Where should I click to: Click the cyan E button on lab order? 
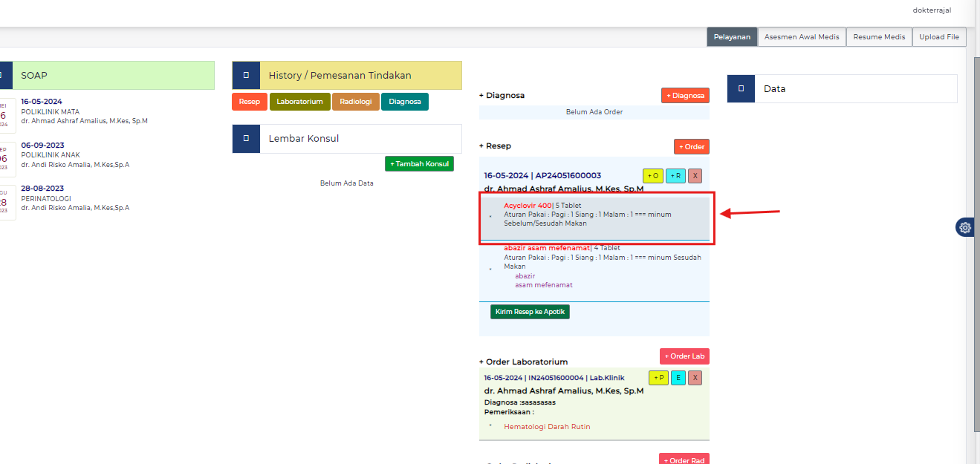pos(678,378)
